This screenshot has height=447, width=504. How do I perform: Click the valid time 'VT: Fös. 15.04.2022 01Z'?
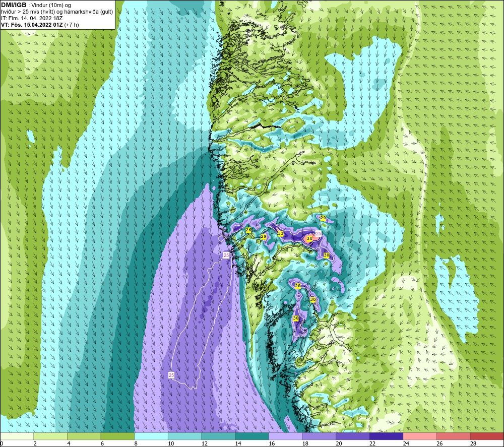click(x=32, y=25)
